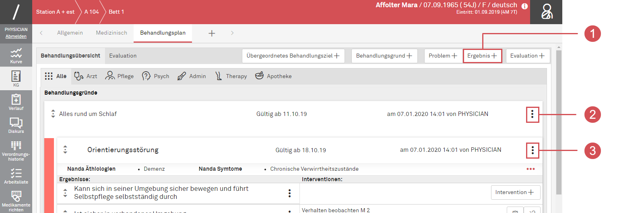Click 'Chronische Verwirrtheitszustände' symptom
Viewport: 644px width, 213px height.
tap(314, 169)
